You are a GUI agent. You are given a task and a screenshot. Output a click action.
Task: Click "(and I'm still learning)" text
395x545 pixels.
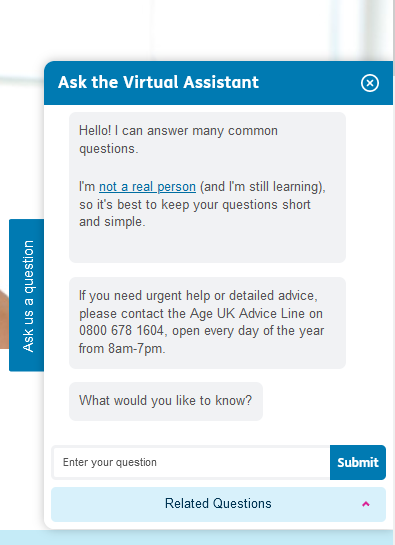[x=262, y=187]
